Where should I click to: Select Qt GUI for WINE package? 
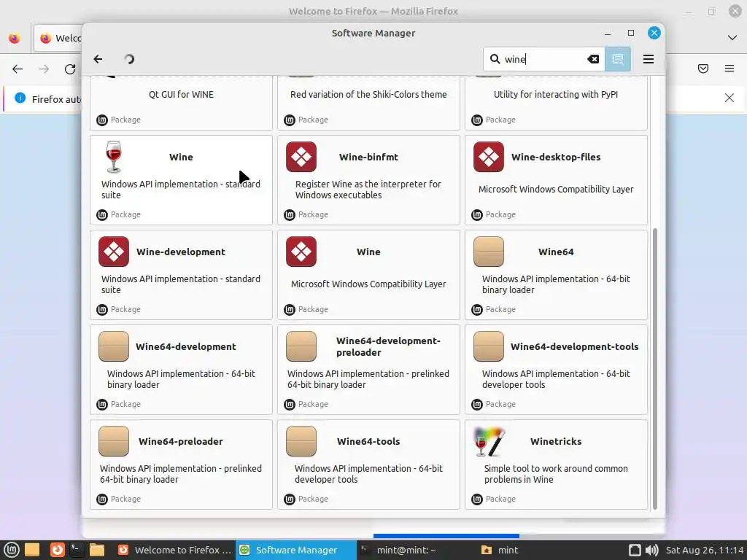click(181, 103)
